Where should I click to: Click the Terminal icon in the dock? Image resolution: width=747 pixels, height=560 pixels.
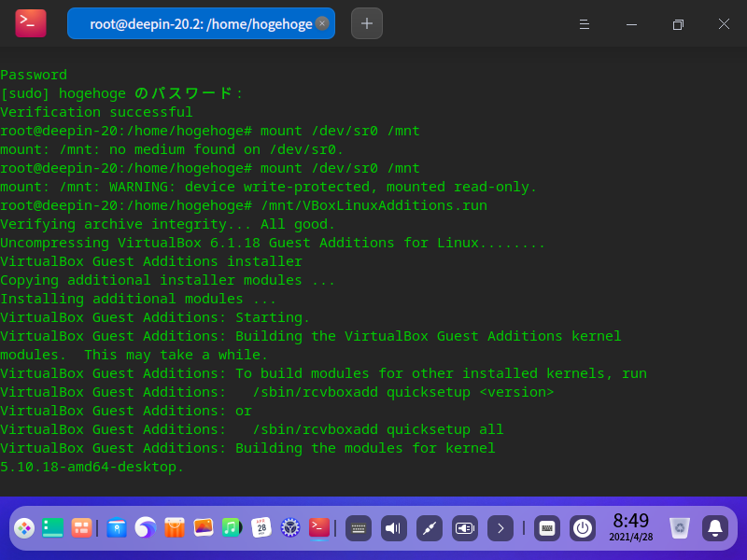(319, 528)
